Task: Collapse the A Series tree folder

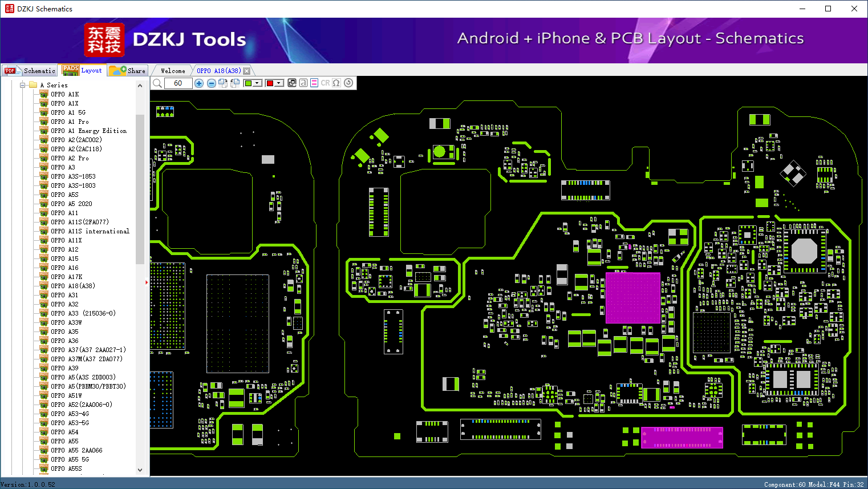Action: pyautogui.click(x=23, y=85)
